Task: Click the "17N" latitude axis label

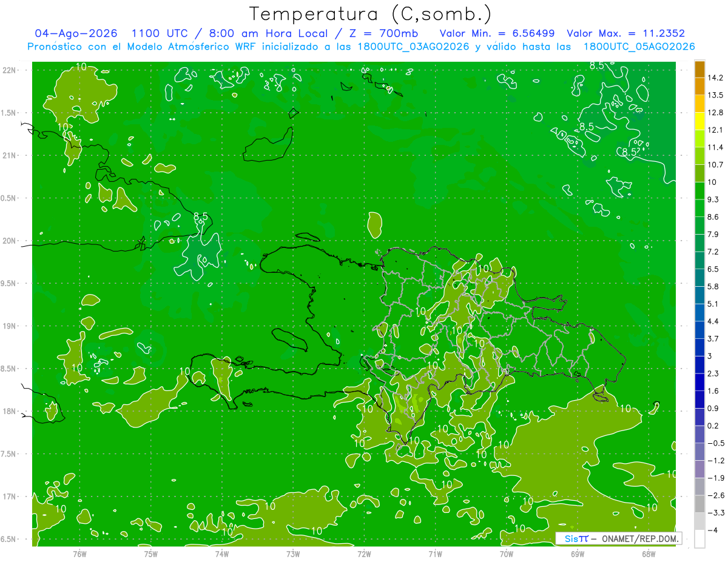Action: [10, 497]
